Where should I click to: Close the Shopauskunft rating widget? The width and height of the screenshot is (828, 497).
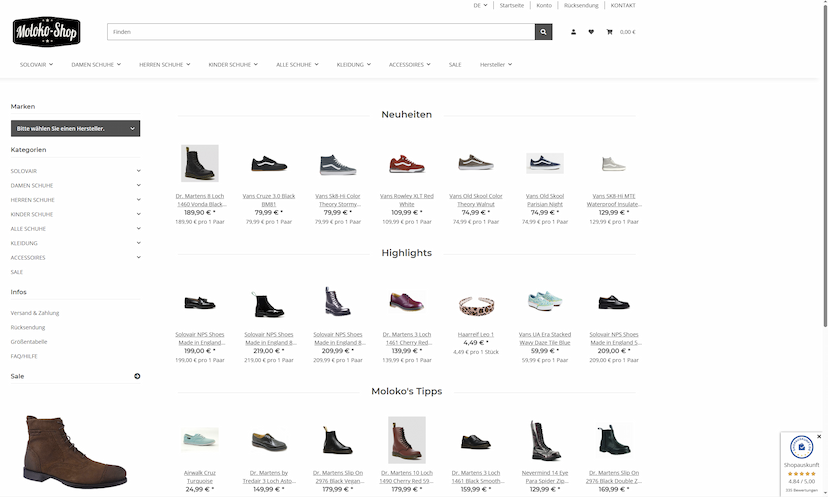coord(819,436)
